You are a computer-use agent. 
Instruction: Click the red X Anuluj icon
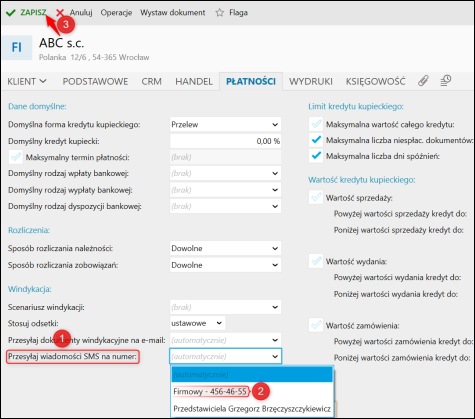point(60,13)
